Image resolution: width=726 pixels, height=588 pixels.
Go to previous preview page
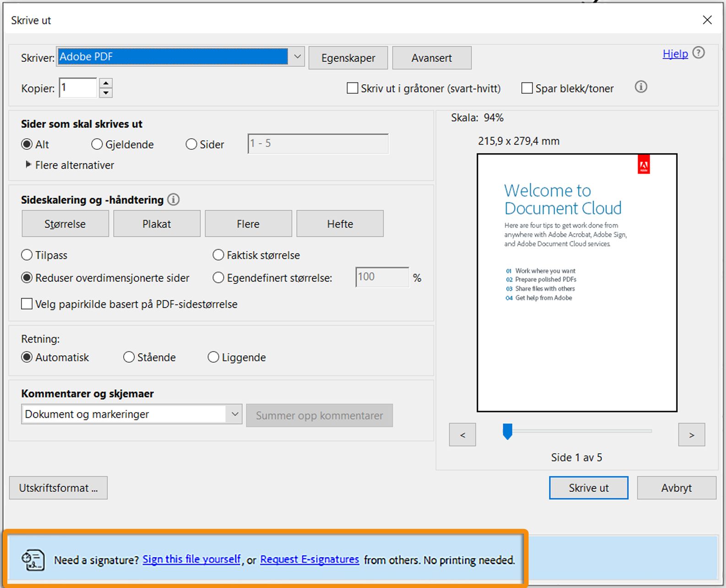point(463,435)
